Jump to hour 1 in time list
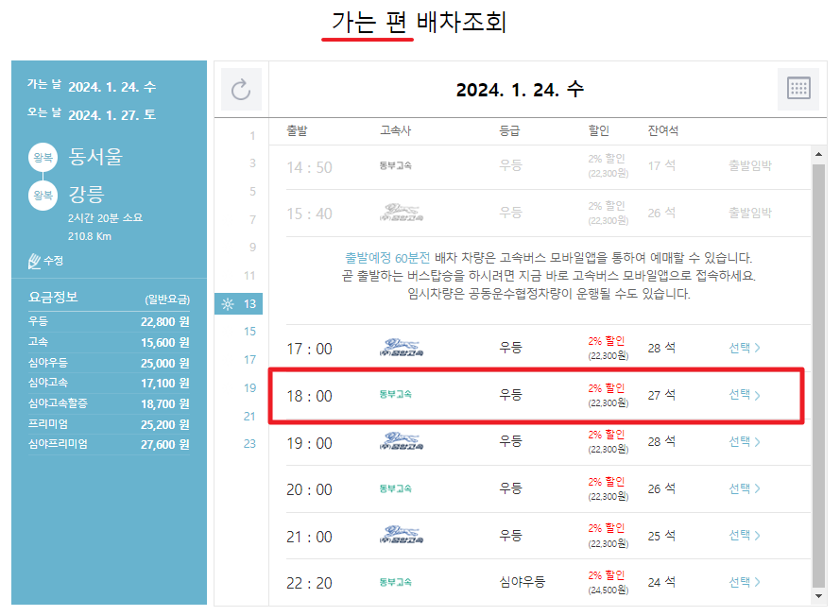The height and width of the screenshot is (616, 840). (252, 136)
